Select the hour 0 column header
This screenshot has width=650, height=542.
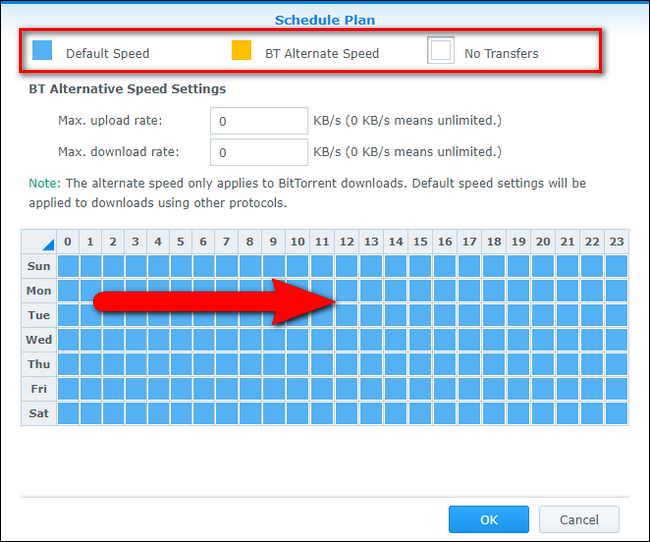click(x=68, y=242)
